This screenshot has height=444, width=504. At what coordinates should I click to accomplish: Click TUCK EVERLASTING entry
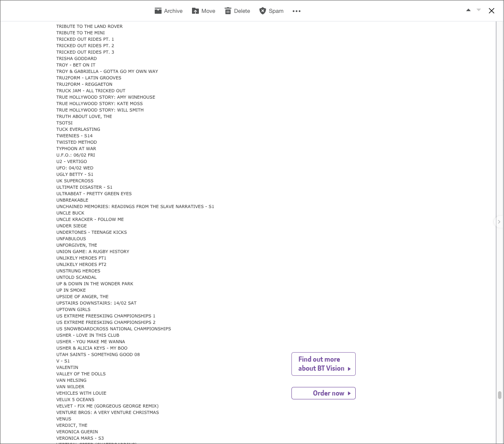coord(78,130)
